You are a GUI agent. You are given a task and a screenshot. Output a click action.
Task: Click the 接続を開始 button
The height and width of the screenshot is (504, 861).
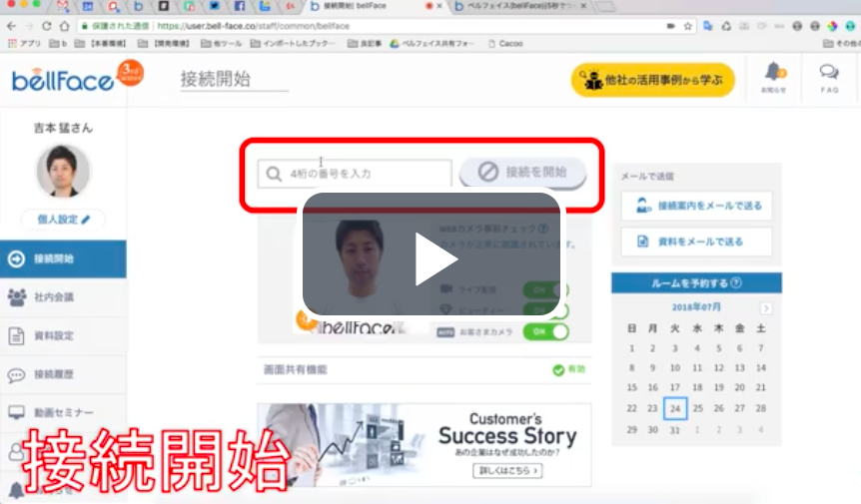click(x=522, y=173)
